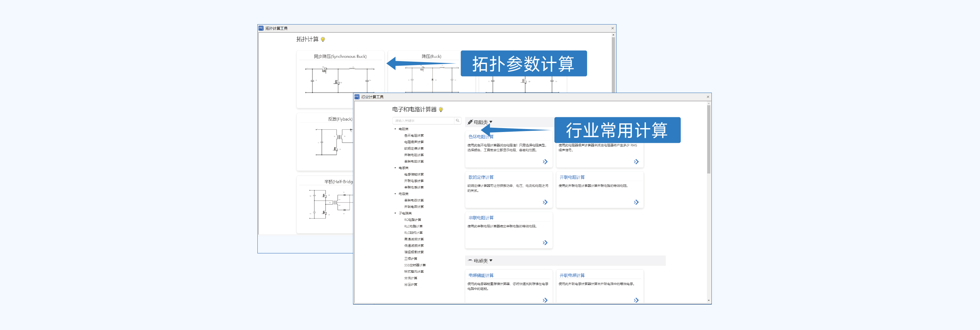980x330 pixels.
Task: Click the lightbulb icon beside 电子和电路计算器
Action: tap(441, 110)
